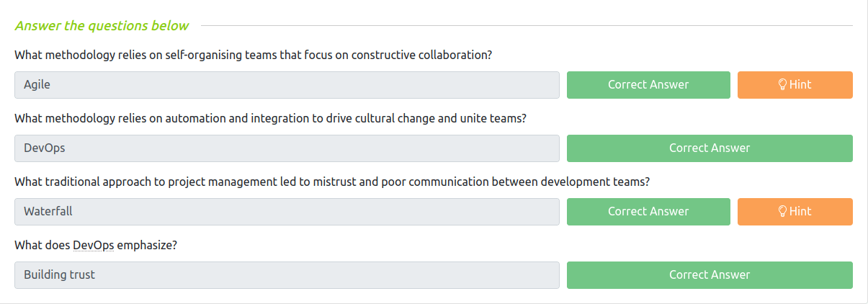This screenshot has height=304, width=868.
Task: Click the underlined DevOps word in the last question
Action: [94, 245]
